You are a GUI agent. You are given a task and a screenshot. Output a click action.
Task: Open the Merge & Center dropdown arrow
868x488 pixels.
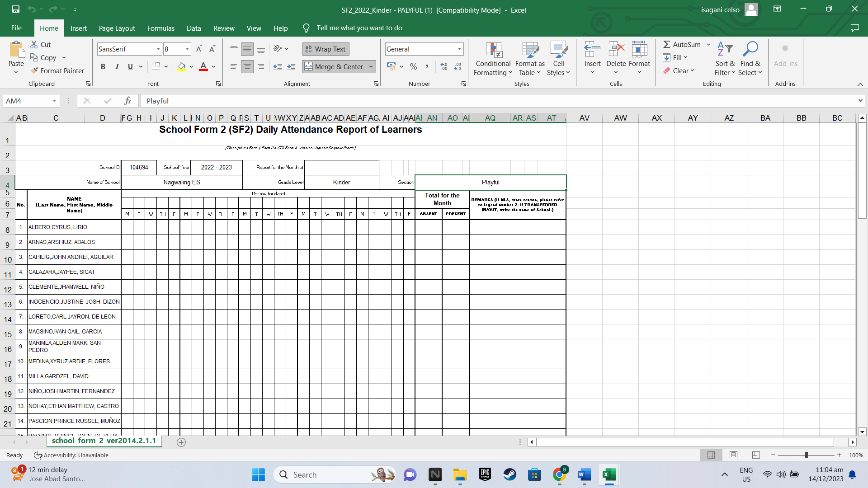[x=371, y=66]
